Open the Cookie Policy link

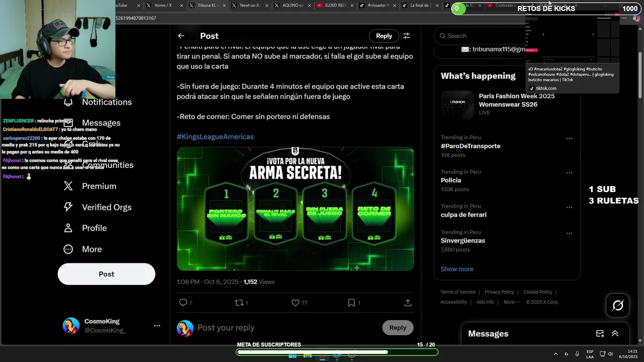538,292
